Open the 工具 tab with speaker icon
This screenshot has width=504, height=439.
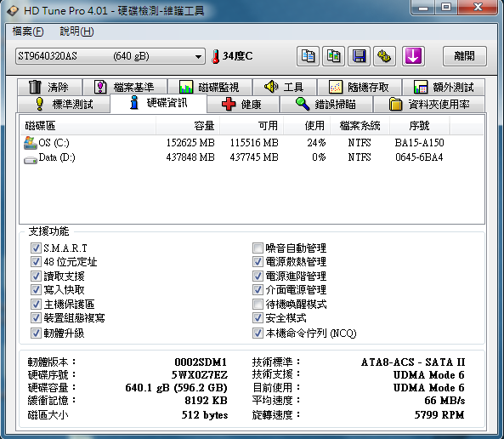[x=285, y=87]
